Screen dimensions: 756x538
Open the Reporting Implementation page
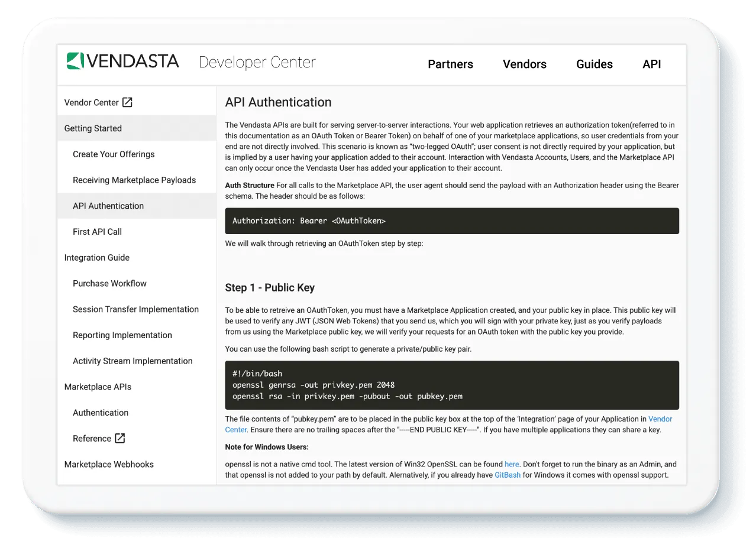pyautogui.click(x=122, y=335)
